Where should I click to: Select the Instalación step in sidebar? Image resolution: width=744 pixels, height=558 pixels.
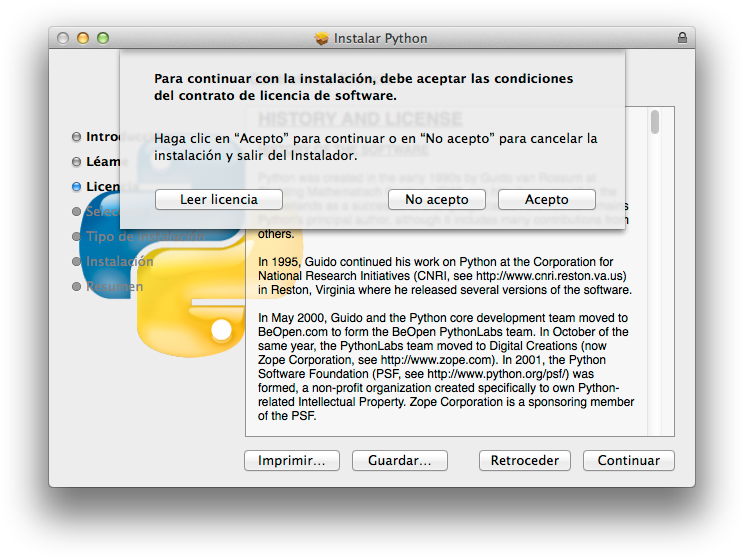[x=112, y=261]
